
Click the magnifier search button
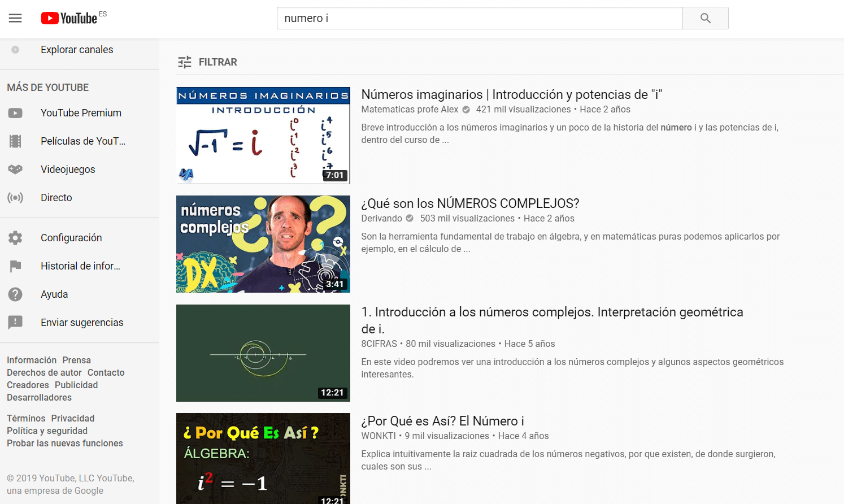click(x=705, y=18)
